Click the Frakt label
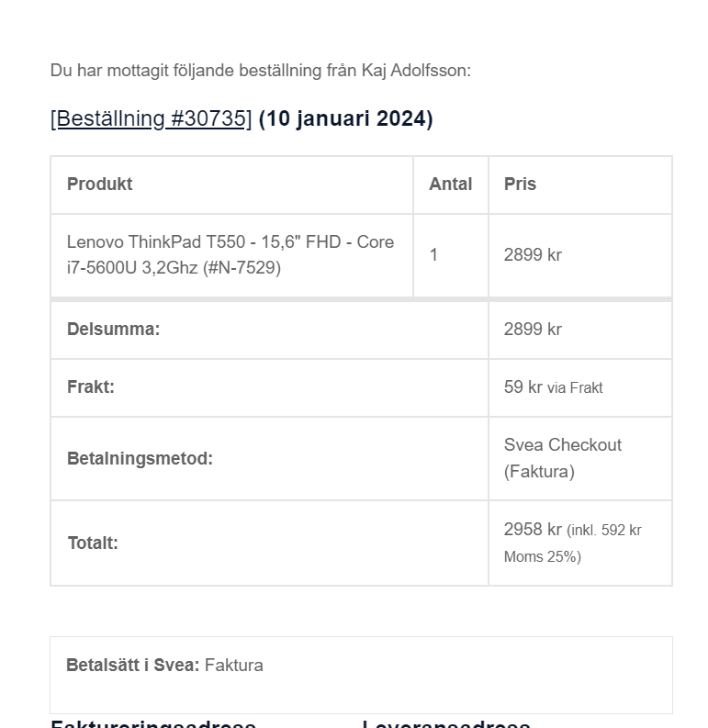708x728 pixels. click(x=91, y=386)
